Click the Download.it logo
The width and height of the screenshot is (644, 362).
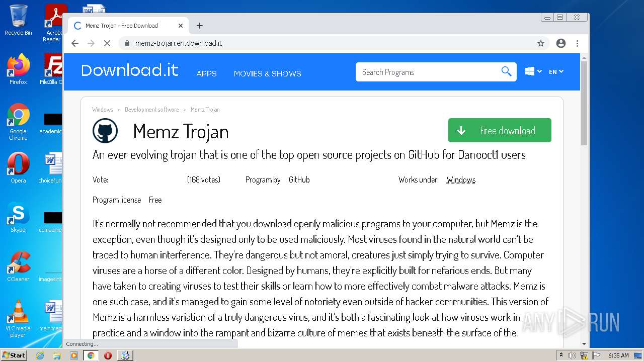click(130, 70)
